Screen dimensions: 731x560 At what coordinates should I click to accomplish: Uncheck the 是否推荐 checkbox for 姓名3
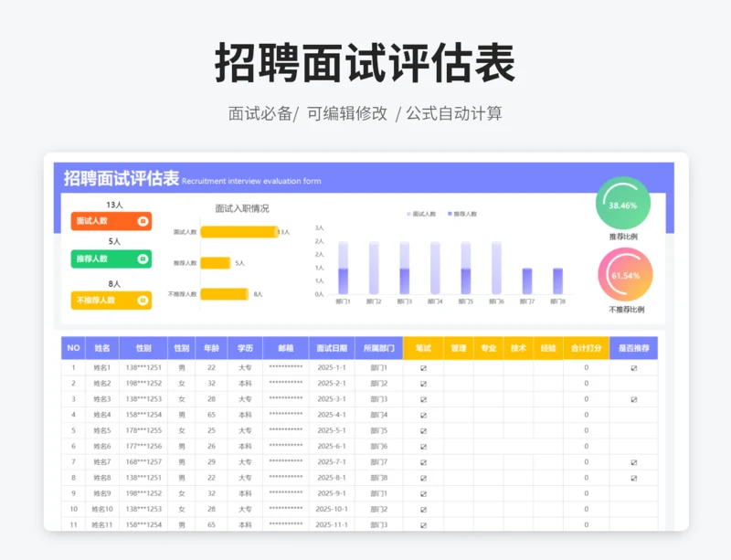point(634,399)
